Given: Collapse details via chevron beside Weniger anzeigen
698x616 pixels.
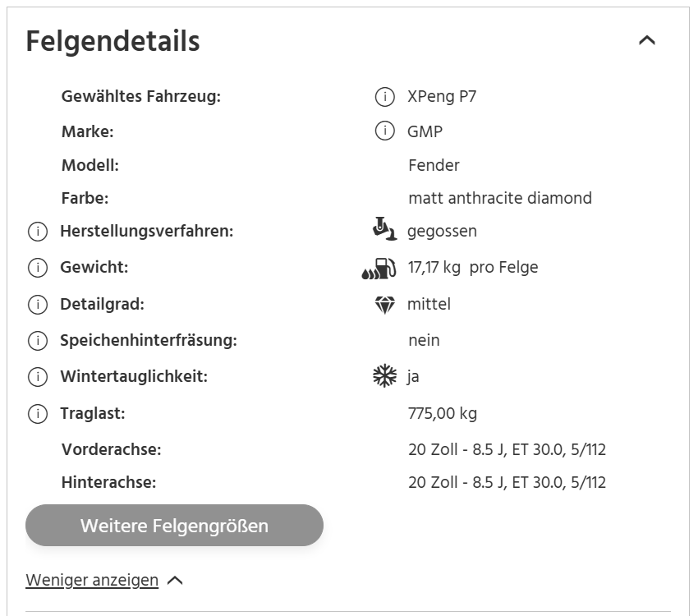Looking at the screenshot, I should click(175, 581).
